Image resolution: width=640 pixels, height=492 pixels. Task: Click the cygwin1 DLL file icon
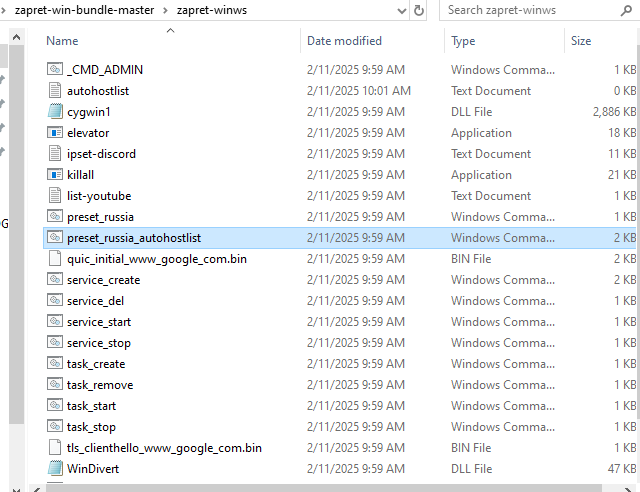[55, 111]
